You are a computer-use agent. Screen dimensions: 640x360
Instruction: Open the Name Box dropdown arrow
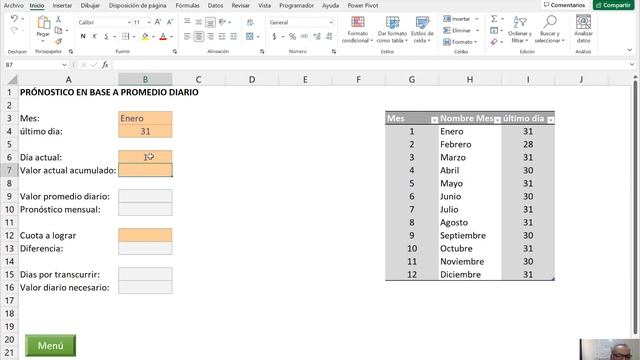pyautogui.click(x=64, y=65)
